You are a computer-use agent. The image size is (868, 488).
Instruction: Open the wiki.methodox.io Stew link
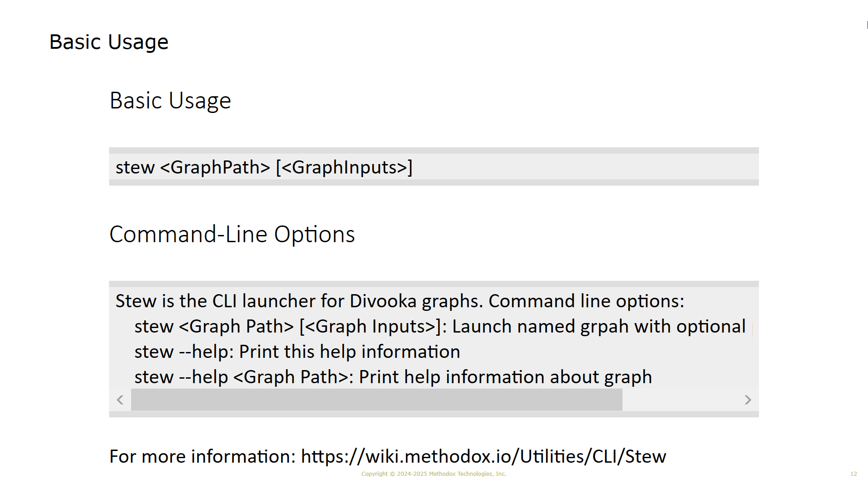point(483,456)
